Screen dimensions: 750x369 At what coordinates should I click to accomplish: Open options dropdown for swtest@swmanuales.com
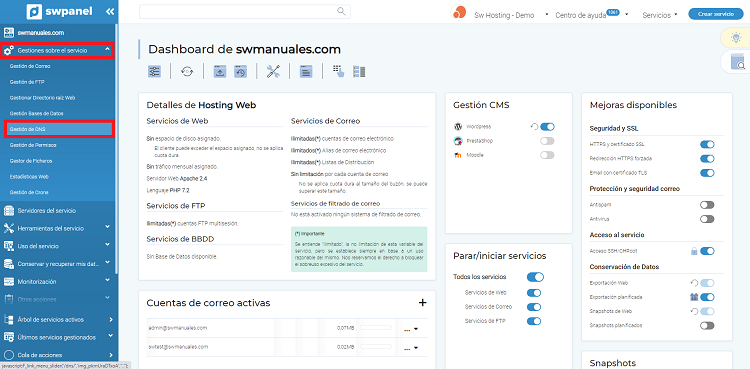(411, 348)
